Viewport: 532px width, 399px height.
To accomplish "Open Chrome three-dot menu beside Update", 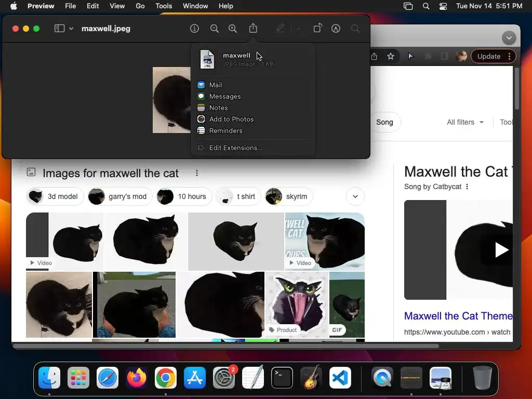I will coord(509,56).
